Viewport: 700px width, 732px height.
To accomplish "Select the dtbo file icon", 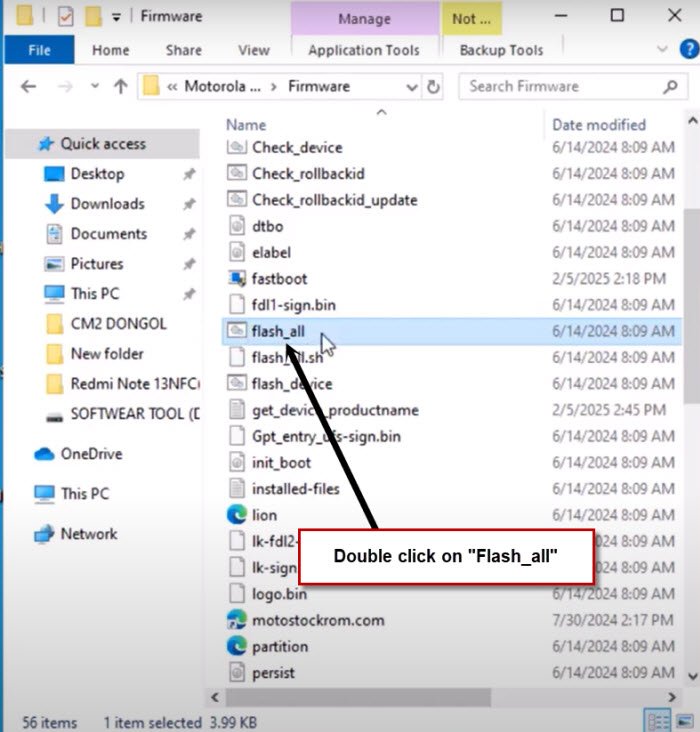I will pyautogui.click(x=237, y=226).
